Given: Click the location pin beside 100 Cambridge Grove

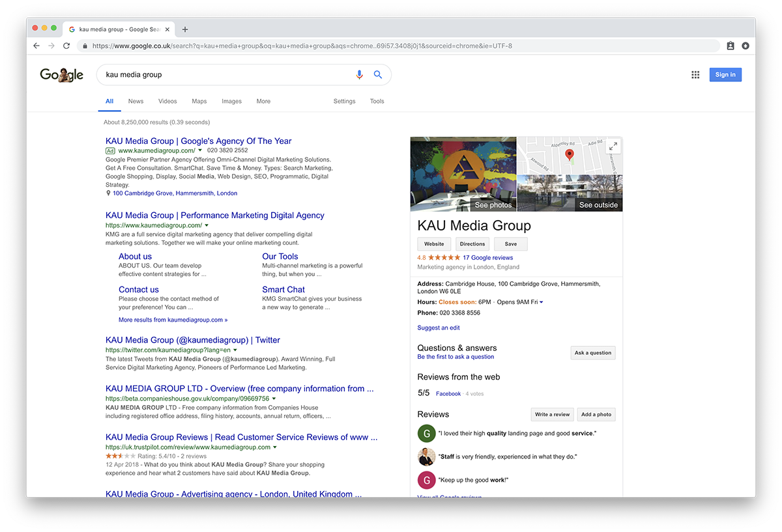Looking at the screenshot, I should 108,193.
